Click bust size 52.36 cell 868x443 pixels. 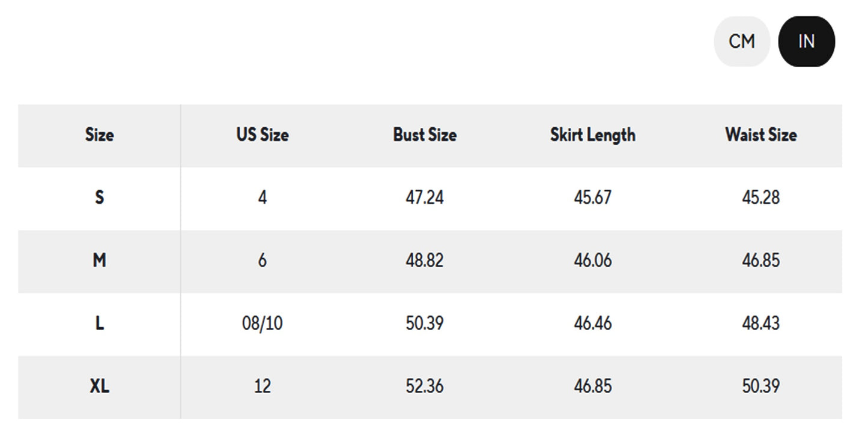coord(425,387)
